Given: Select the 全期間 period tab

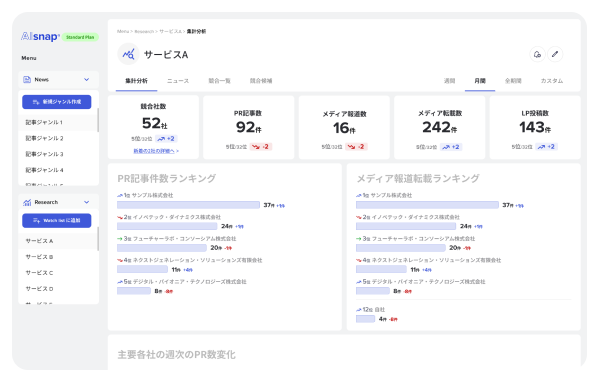Looking at the screenshot, I should click(x=513, y=81).
